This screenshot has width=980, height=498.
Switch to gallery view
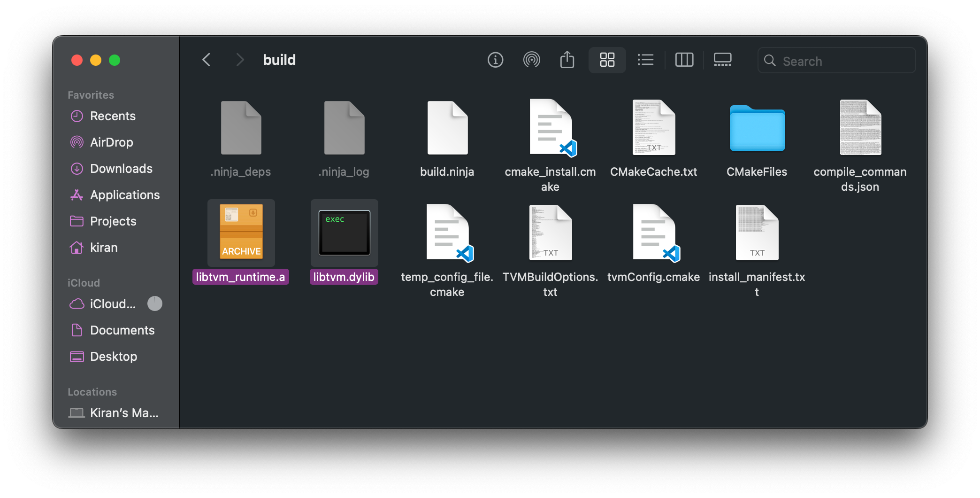pyautogui.click(x=722, y=60)
